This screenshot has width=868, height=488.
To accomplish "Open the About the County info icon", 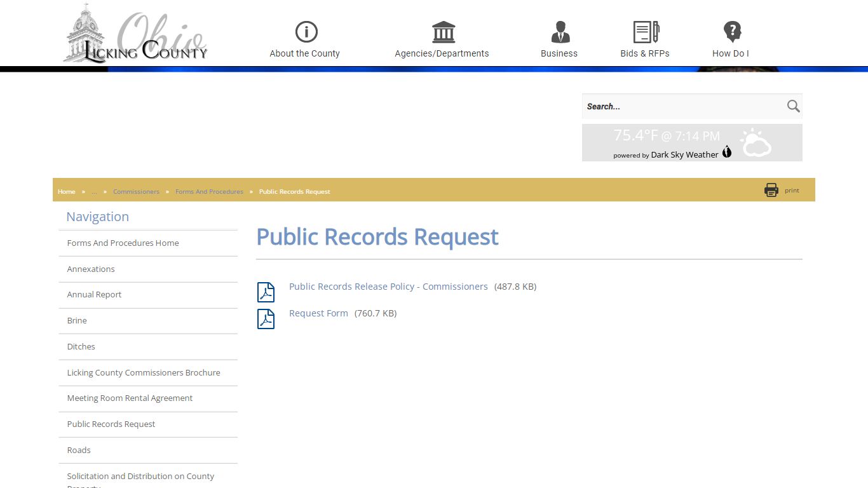I will click(x=306, y=32).
